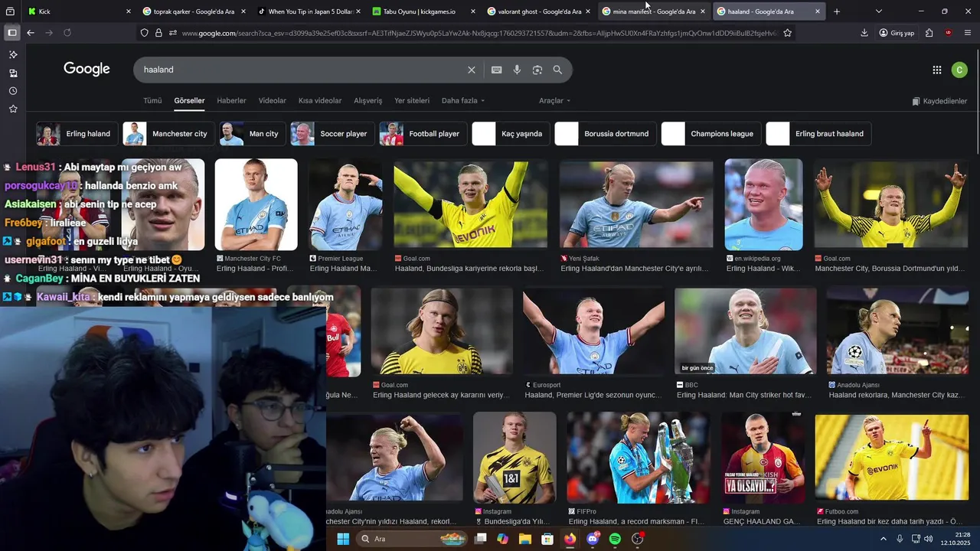The width and height of the screenshot is (980, 551).
Task: Open the Firefox hamburger application menu
Action: (968, 33)
